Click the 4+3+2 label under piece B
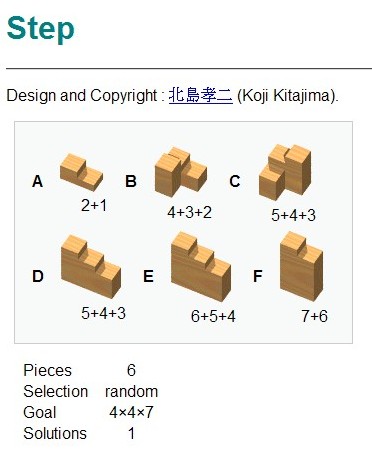 tap(189, 212)
